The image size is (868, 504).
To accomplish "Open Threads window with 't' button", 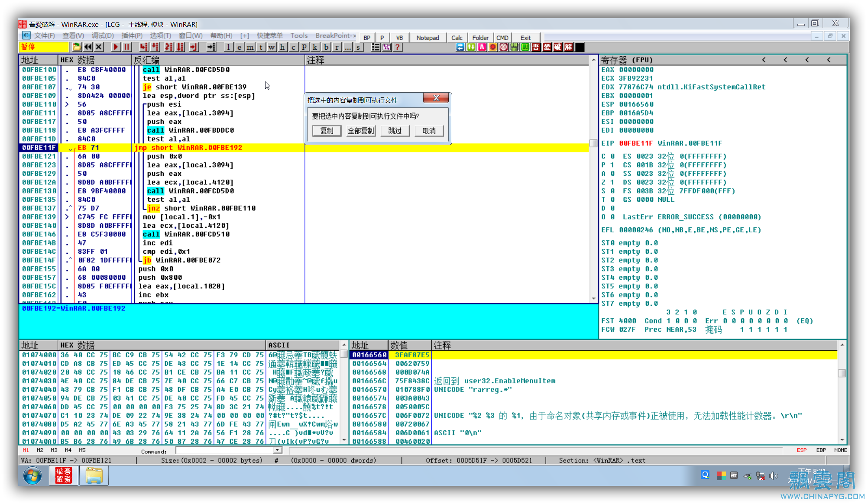I will [261, 47].
